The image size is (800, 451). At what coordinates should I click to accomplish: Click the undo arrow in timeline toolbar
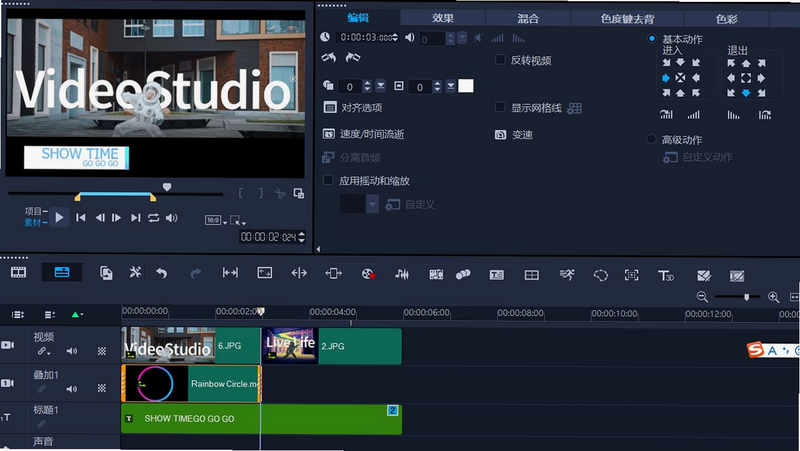[162, 274]
